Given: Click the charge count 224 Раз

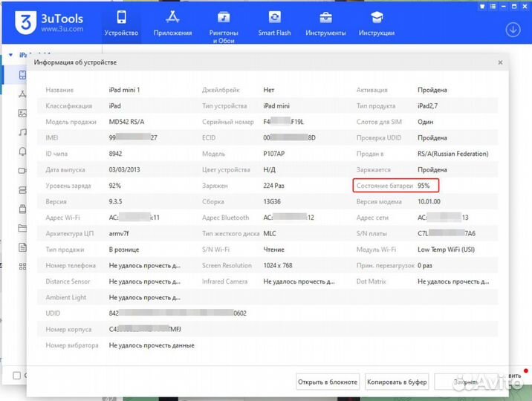Looking at the screenshot, I should [x=273, y=186].
